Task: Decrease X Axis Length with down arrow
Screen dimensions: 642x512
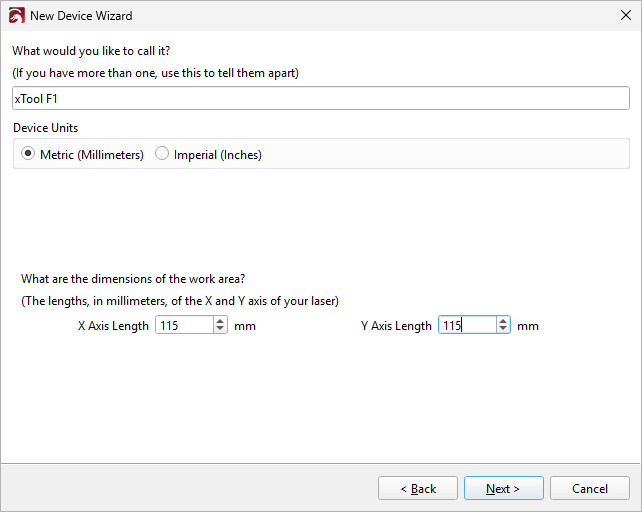Action: [x=220, y=329]
